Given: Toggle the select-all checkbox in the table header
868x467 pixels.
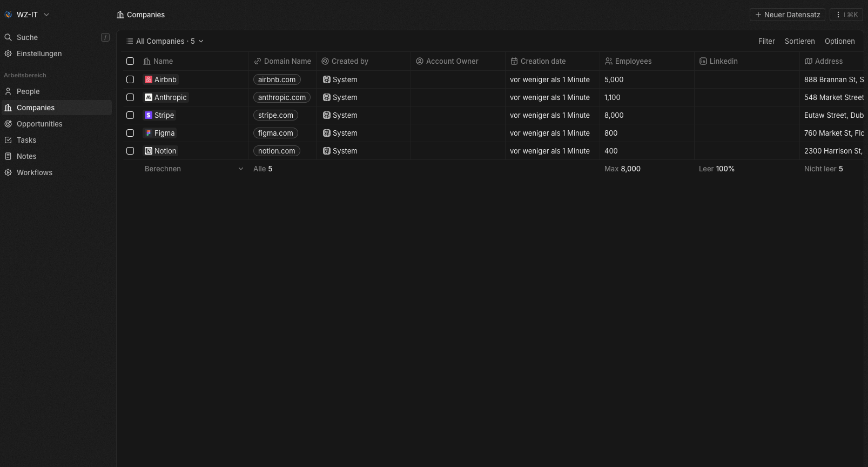Looking at the screenshot, I should pyautogui.click(x=130, y=61).
